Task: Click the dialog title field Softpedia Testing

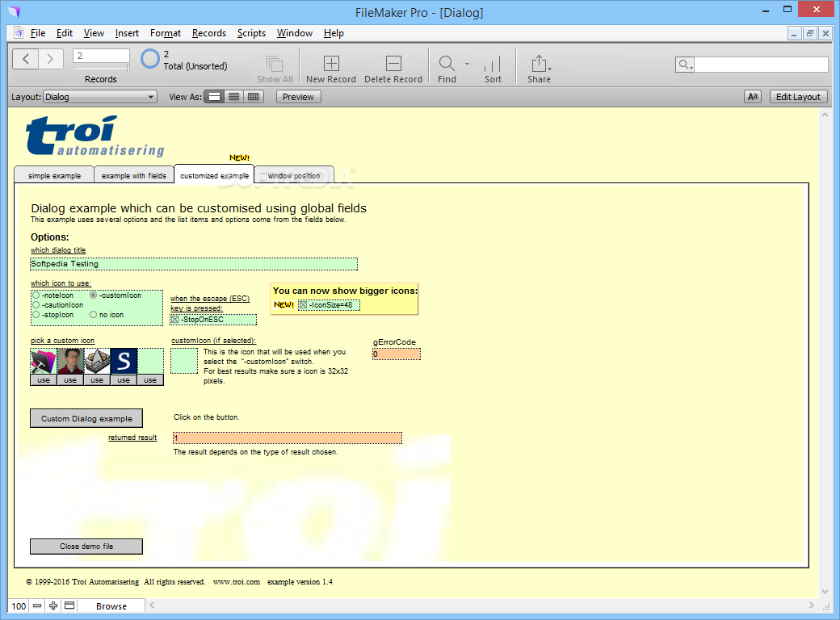Action: coord(194,264)
